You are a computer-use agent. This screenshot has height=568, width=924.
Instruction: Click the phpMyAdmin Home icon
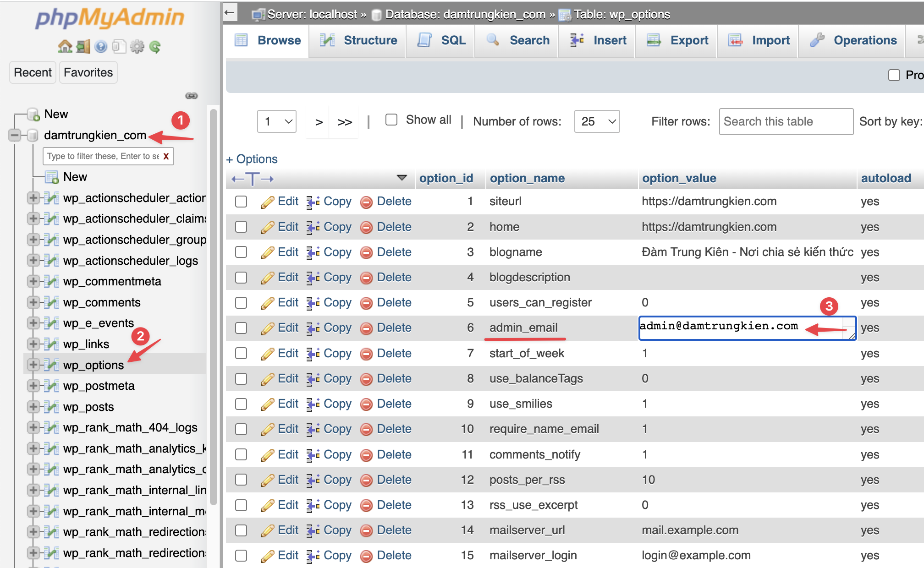(65, 46)
